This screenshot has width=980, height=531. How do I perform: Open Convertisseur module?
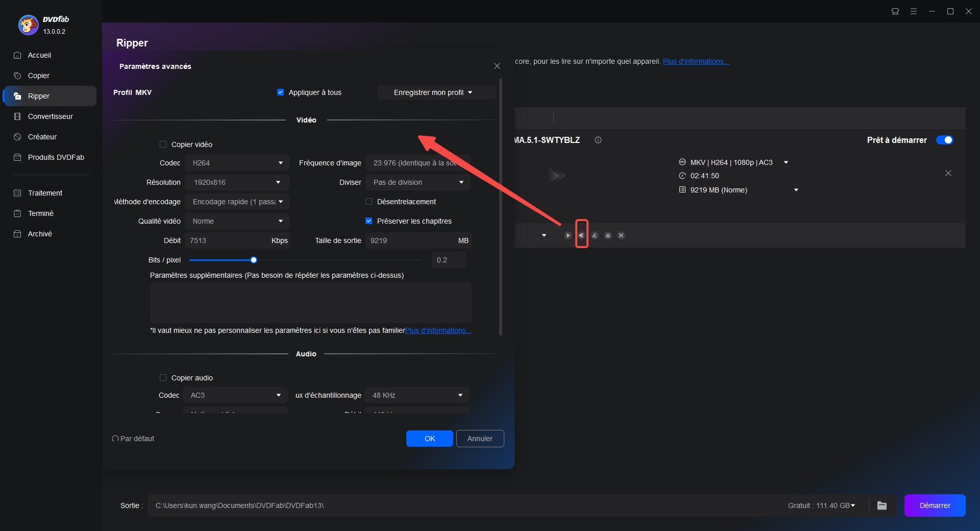(x=50, y=116)
